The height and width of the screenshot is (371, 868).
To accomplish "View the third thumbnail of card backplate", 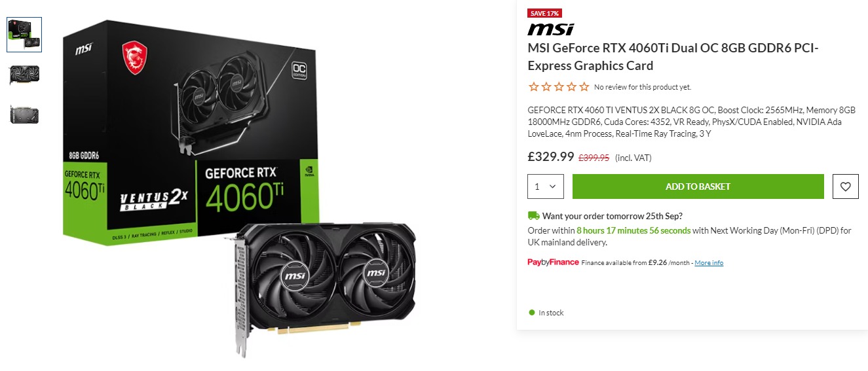I will 24,115.
